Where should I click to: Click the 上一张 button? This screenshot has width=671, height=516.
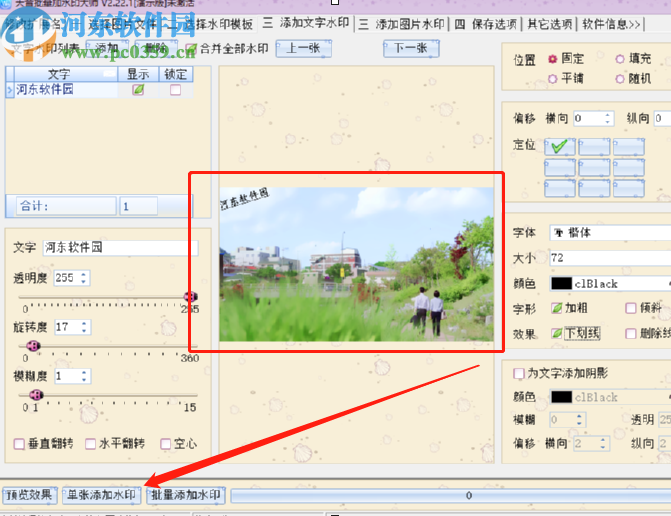[x=303, y=48]
